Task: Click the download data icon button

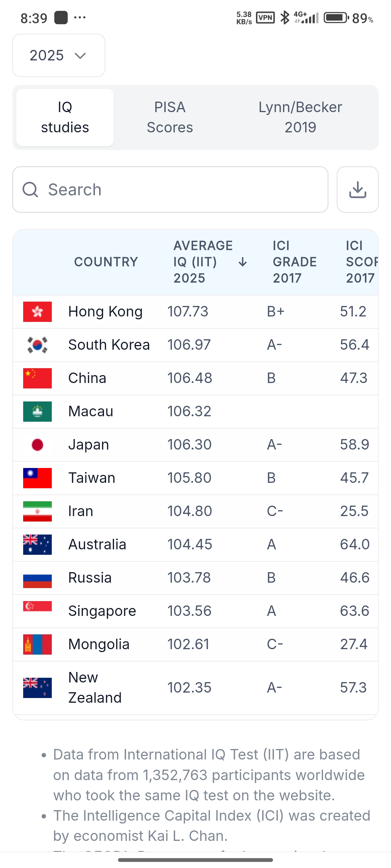Action: [x=357, y=190]
